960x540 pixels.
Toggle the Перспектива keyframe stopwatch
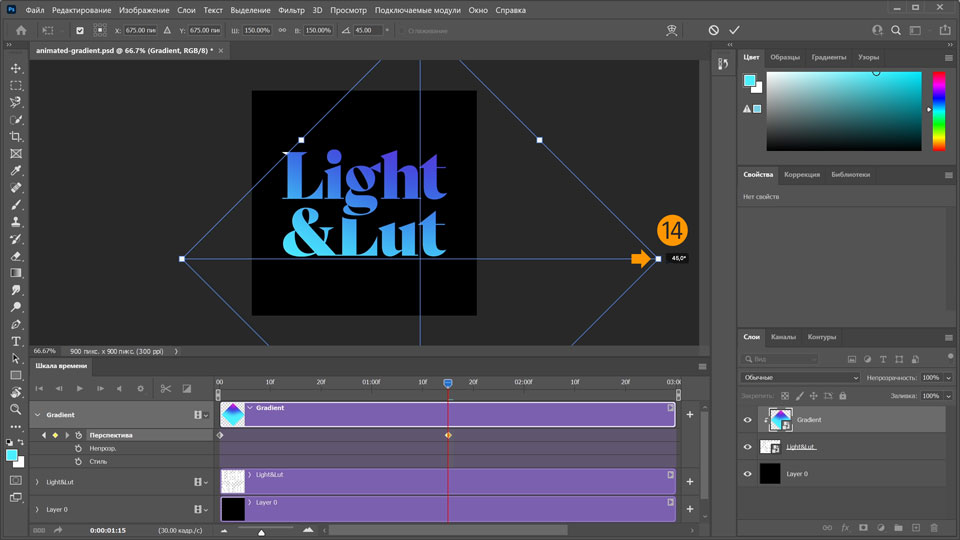pyautogui.click(x=78, y=436)
